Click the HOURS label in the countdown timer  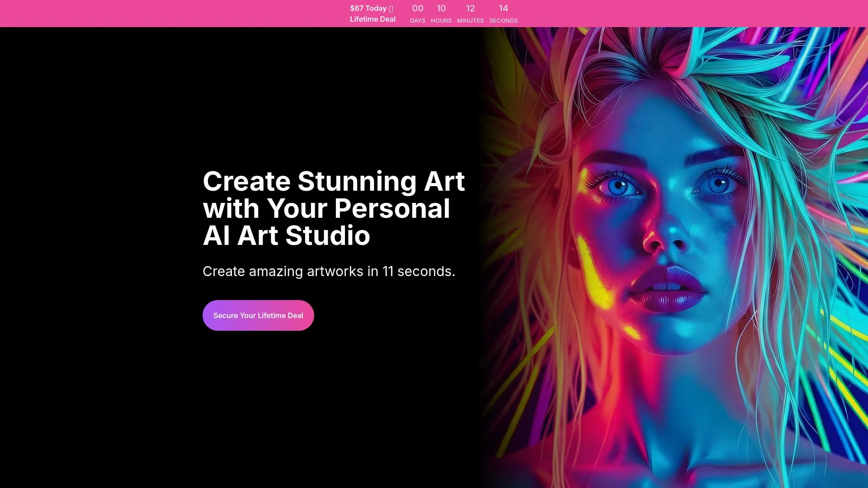[x=441, y=20]
